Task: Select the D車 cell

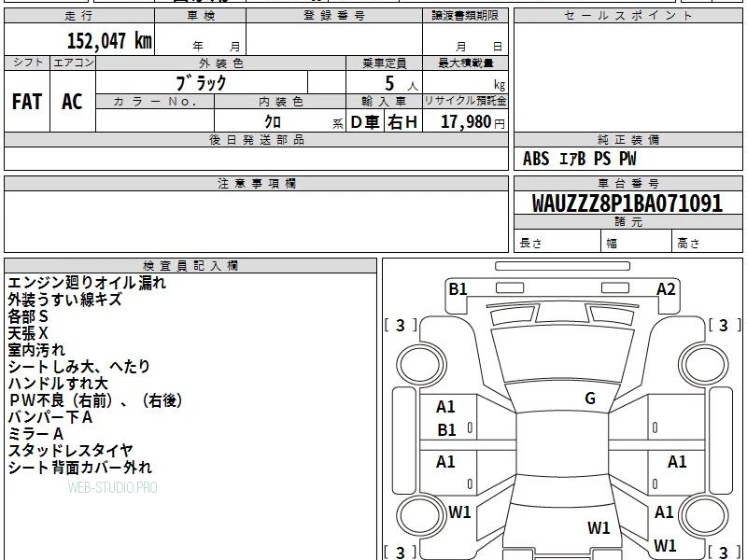Action: pyautogui.click(x=365, y=122)
